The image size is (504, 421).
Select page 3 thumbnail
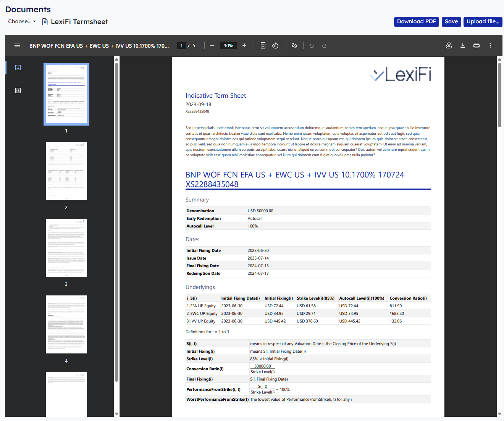click(x=66, y=248)
